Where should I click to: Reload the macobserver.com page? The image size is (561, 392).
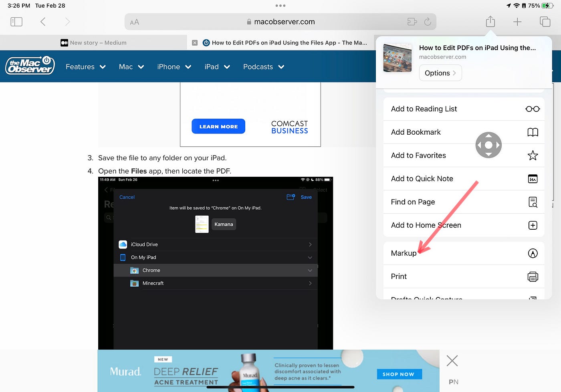pyautogui.click(x=428, y=22)
